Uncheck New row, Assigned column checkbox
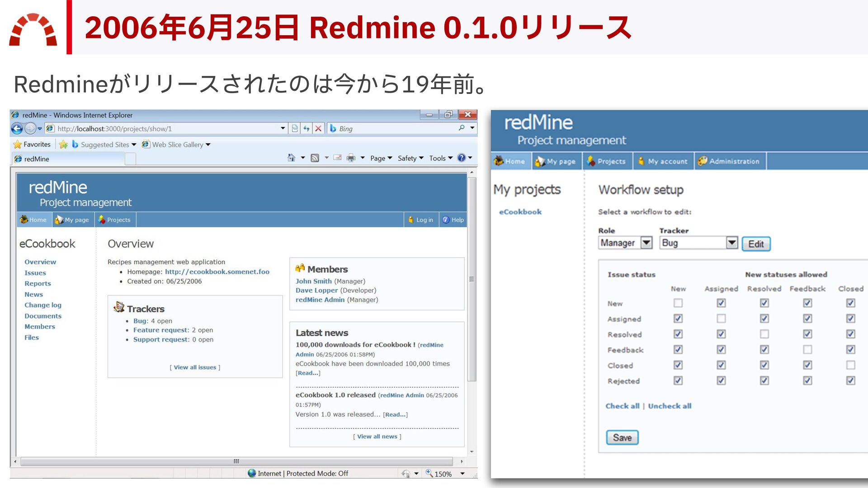Image resolution: width=868 pixels, height=488 pixels. [721, 303]
